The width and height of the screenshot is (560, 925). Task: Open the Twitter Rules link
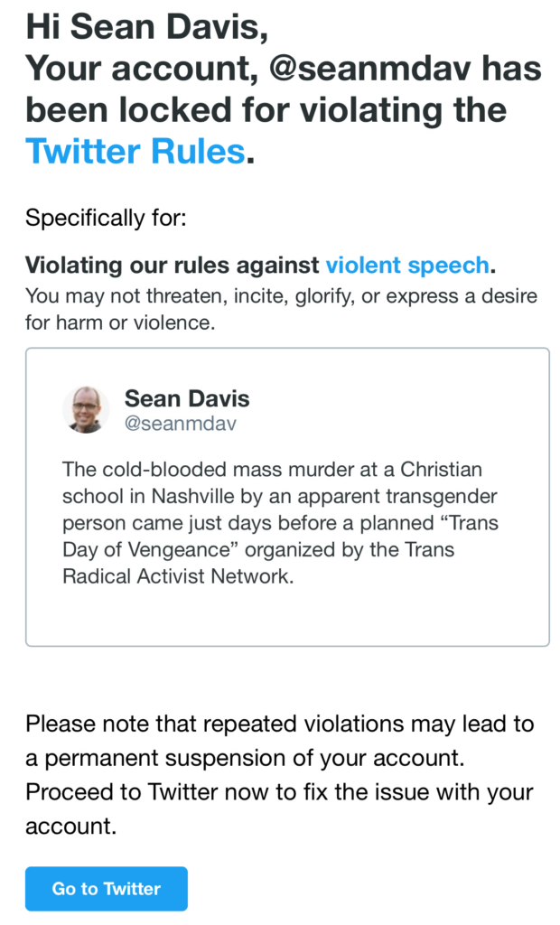[135, 151]
